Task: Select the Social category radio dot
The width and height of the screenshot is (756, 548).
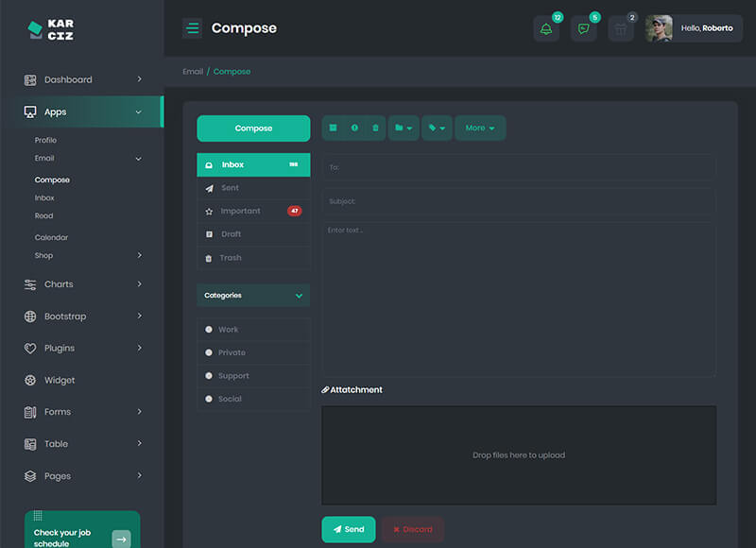Action: tap(209, 399)
